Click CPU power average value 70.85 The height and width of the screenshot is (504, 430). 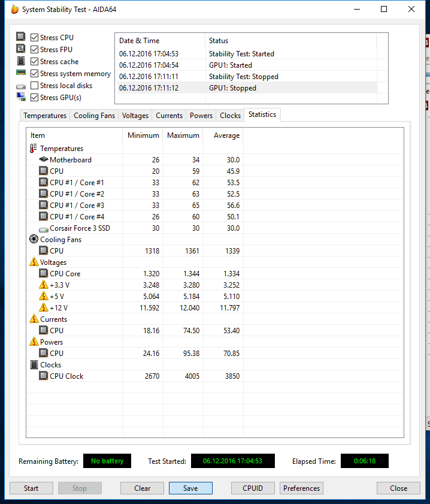tap(232, 353)
